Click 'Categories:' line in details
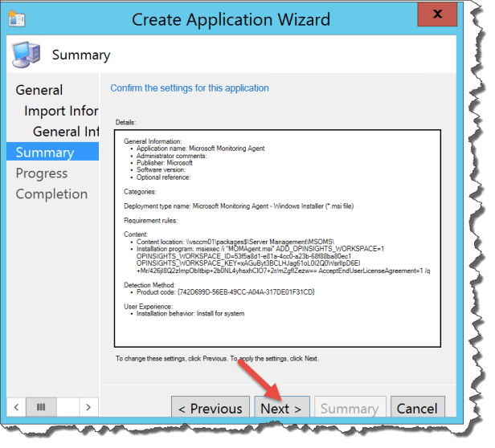Image resolution: width=495 pixels, height=448 pixels. (140, 192)
